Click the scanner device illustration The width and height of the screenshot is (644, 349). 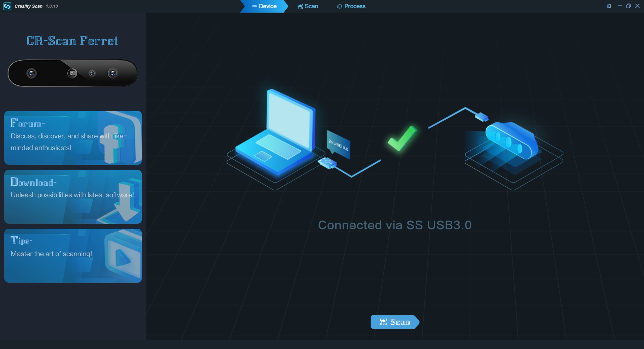point(512,141)
